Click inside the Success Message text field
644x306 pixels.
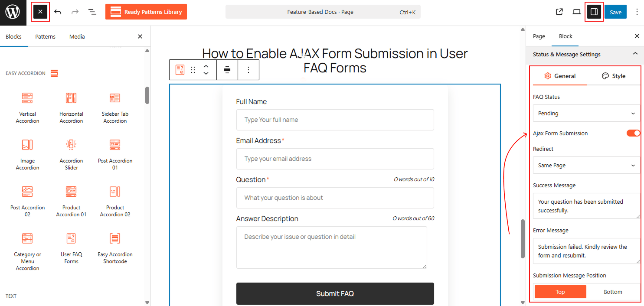click(586, 206)
